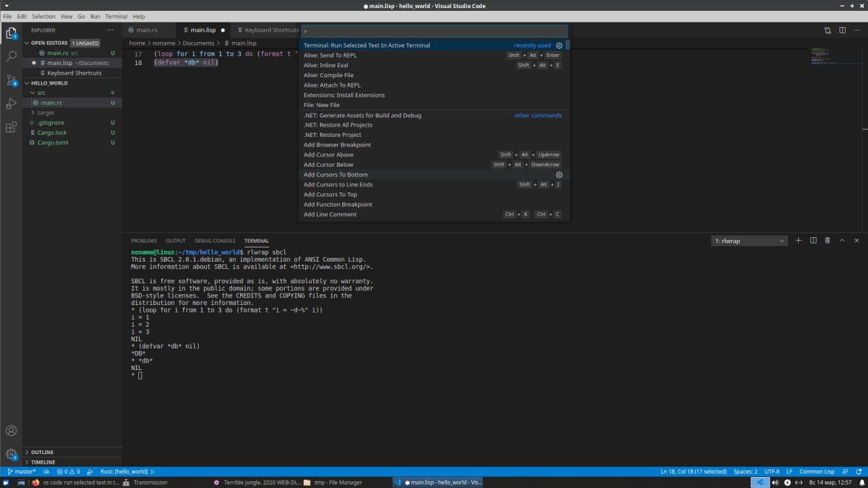
Task: Maximize the panel with up chevron
Action: pyautogui.click(x=842, y=241)
